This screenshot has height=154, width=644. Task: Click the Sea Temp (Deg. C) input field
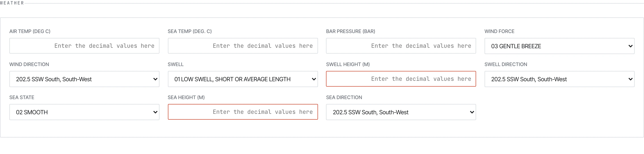pyautogui.click(x=243, y=46)
